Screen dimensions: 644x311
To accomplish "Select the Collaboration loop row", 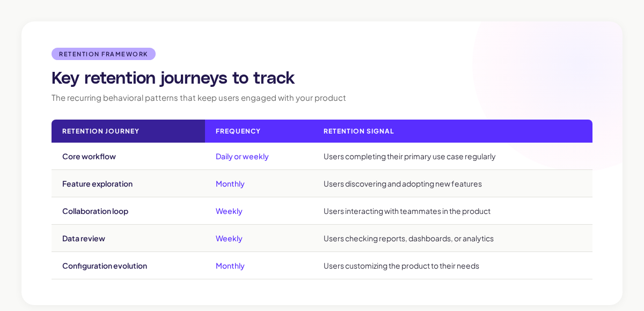I will (322, 211).
